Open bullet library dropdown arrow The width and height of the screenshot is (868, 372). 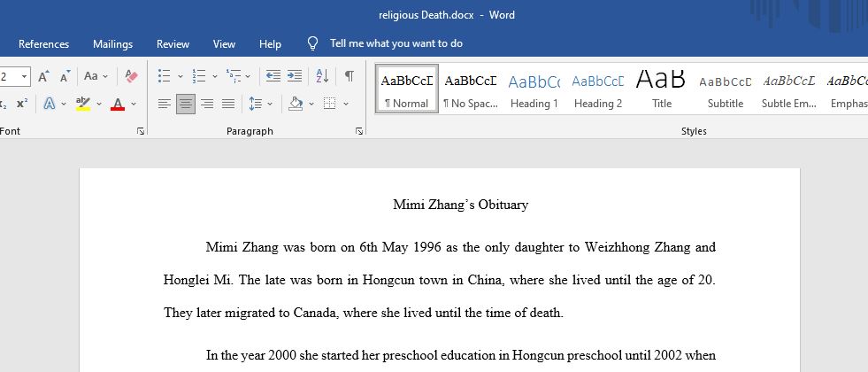pos(180,76)
